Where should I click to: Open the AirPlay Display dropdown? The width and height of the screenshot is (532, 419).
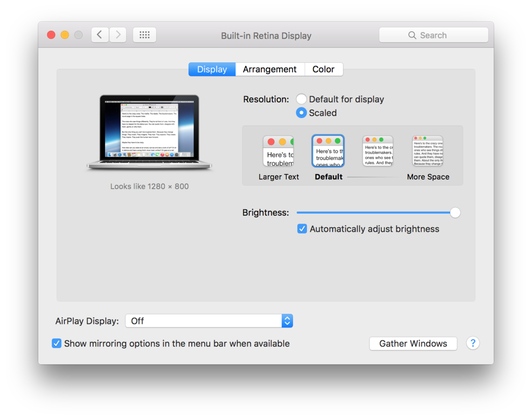click(x=209, y=321)
